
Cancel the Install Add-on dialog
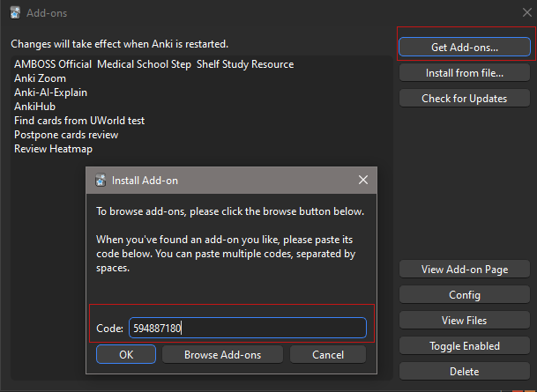328,354
